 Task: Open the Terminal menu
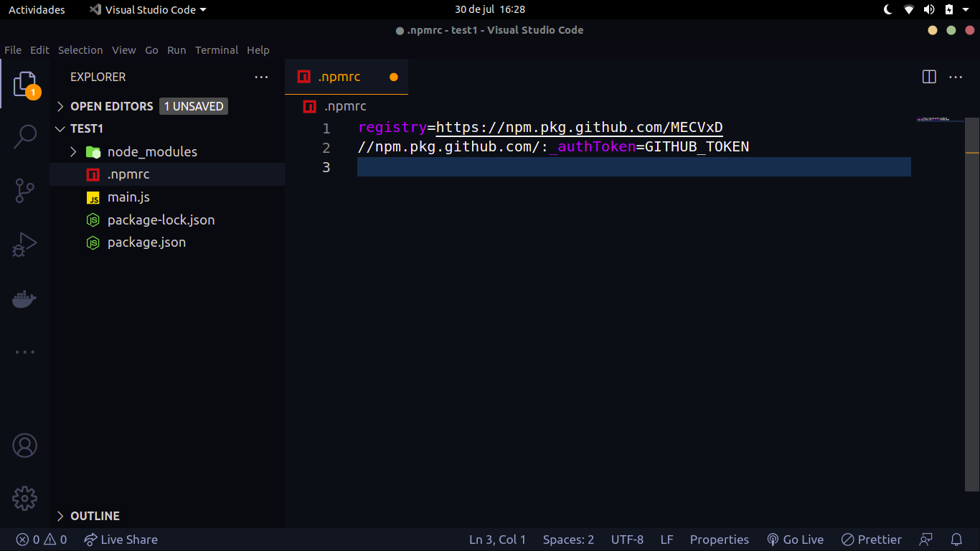tap(217, 50)
